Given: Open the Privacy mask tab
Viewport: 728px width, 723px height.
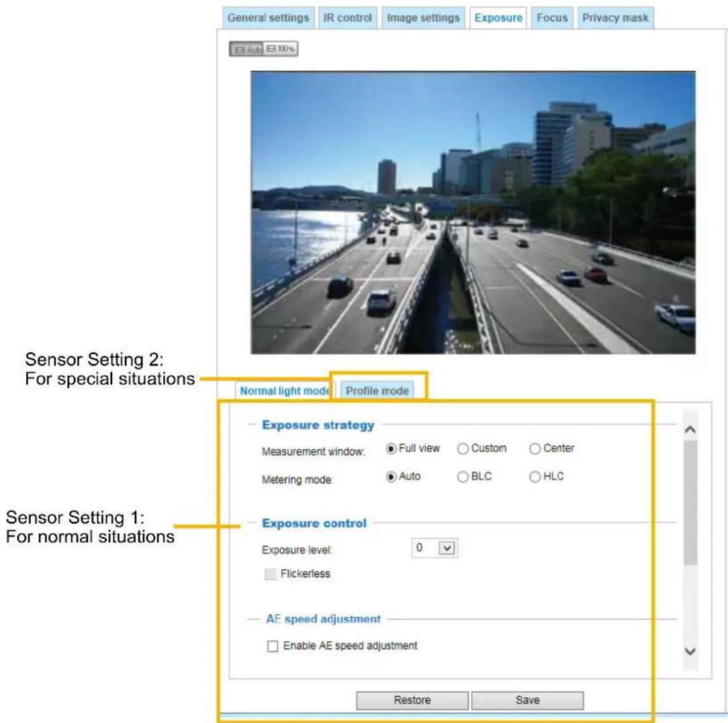Looking at the screenshot, I should coord(615,17).
